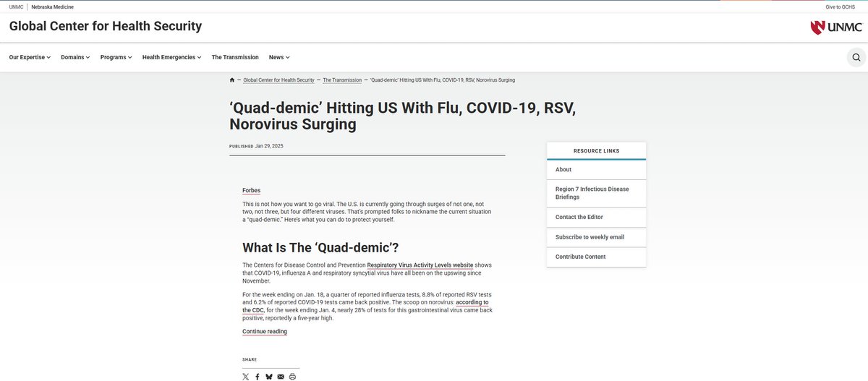Viewport: 868px width, 381px height.
Task: Expand the Our Expertise menu
Action: point(30,57)
